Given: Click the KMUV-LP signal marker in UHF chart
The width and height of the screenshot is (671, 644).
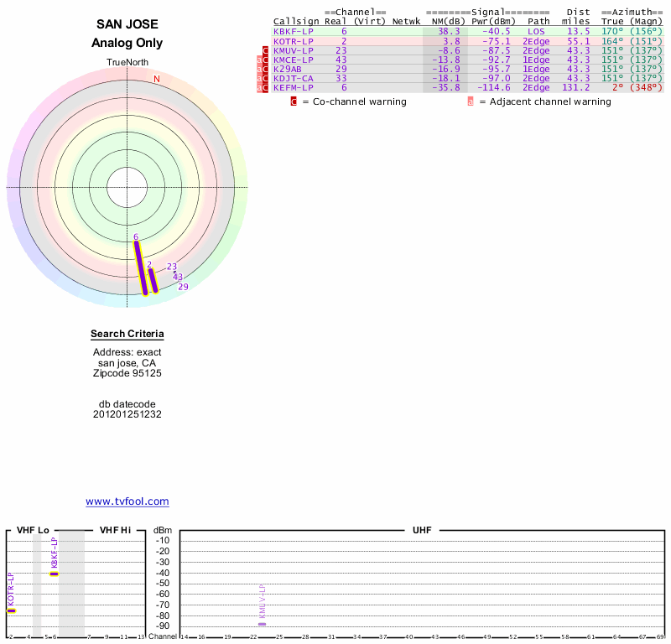Looking at the screenshot, I should coord(263,624).
